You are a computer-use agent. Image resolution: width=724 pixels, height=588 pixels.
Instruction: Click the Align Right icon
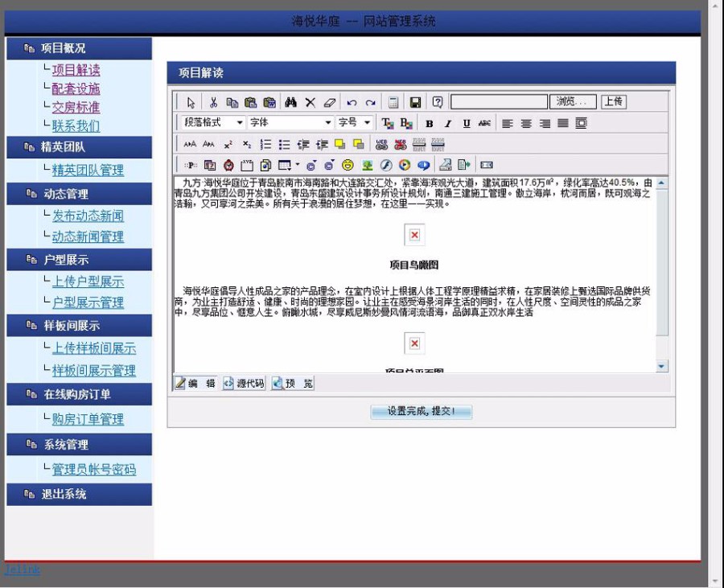pos(545,123)
